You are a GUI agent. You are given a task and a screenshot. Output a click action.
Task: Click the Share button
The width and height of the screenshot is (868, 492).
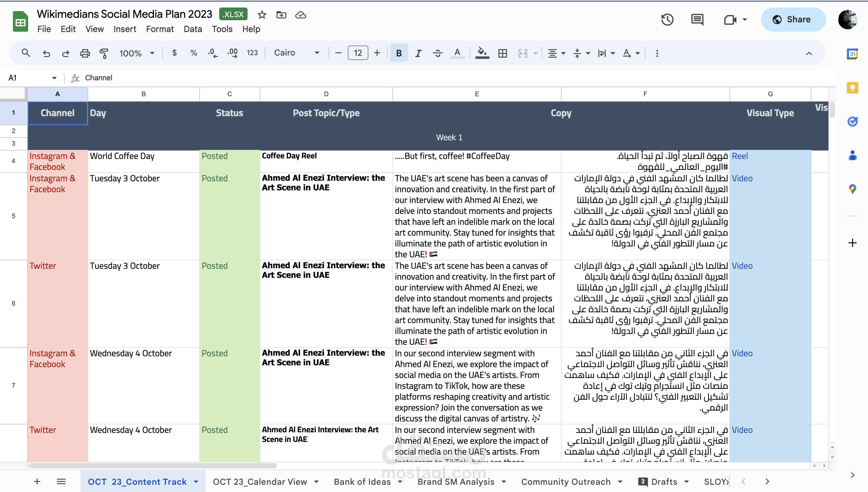pos(793,20)
